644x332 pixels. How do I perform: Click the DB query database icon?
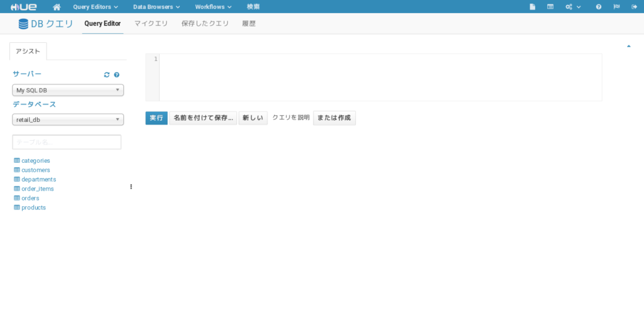(23, 24)
